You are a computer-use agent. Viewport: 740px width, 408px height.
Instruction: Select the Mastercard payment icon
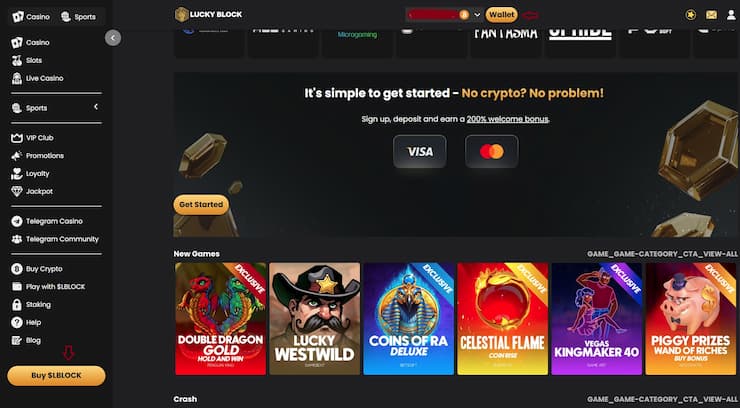point(492,151)
